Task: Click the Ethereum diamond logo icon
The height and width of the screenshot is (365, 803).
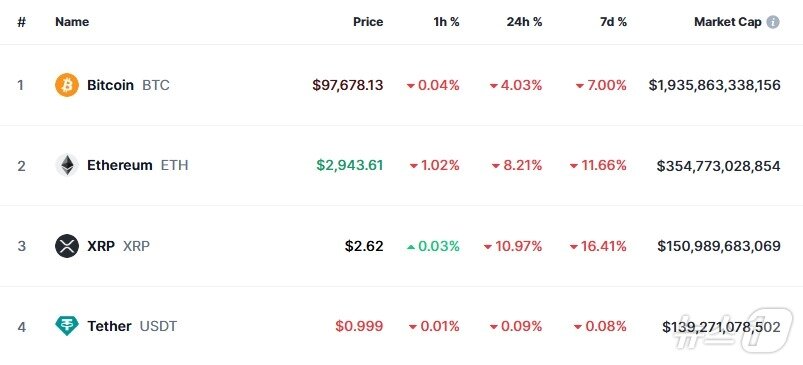Action: pyautogui.click(x=67, y=165)
